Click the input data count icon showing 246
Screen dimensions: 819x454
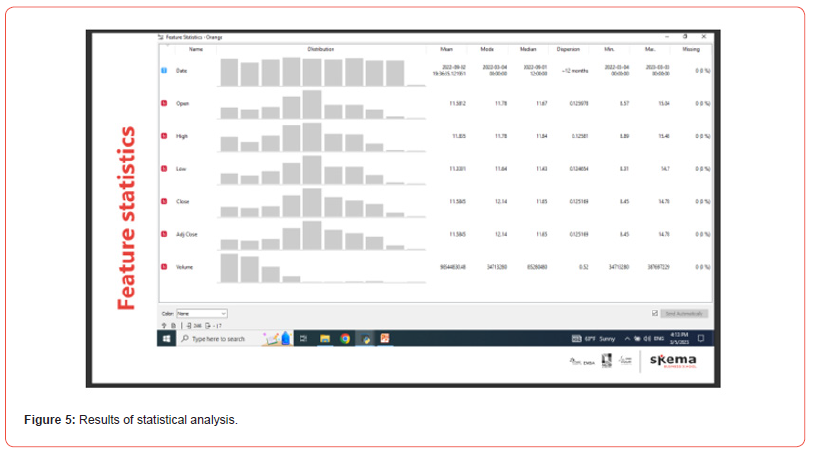click(194, 325)
